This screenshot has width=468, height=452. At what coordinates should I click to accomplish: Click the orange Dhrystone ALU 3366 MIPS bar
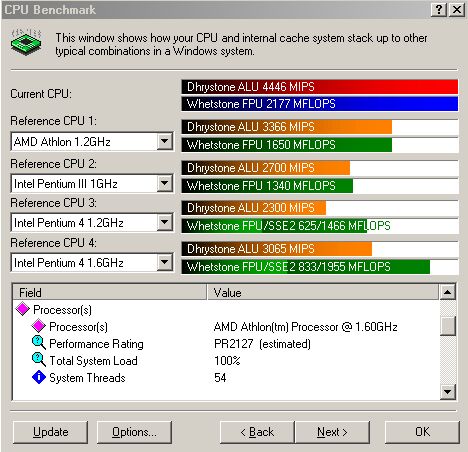click(x=287, y=127)
